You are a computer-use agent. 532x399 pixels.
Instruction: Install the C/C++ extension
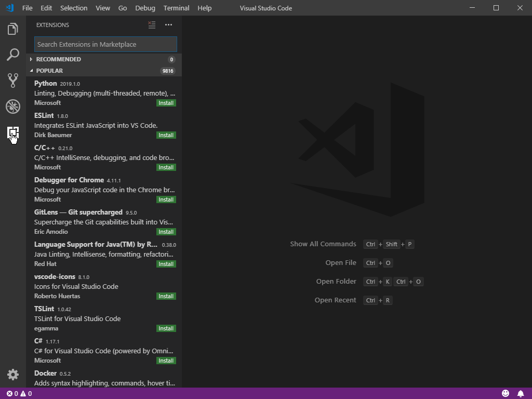pos(166,167)
